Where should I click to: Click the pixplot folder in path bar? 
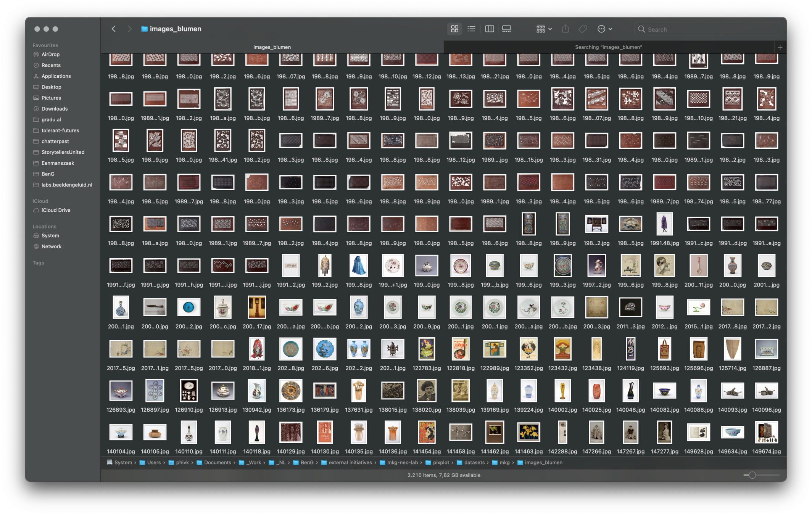pos(441,462)
